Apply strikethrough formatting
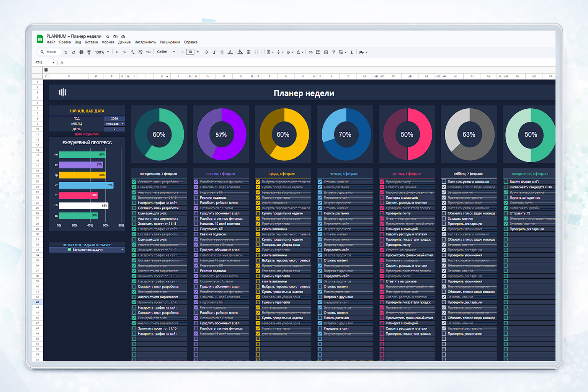Image resolution: width=588 pixels, height=392 pixels. [x=222, y=52]
